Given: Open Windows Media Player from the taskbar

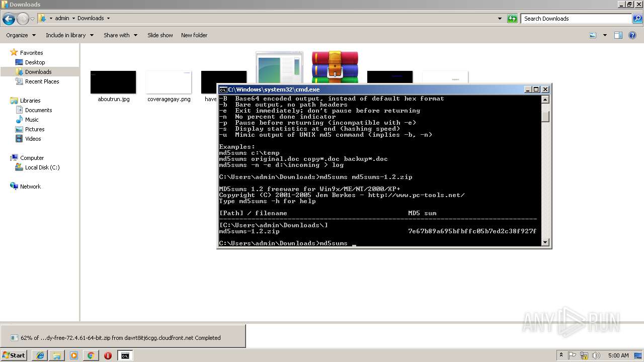Looking at the screenshot, I should 74,355.
